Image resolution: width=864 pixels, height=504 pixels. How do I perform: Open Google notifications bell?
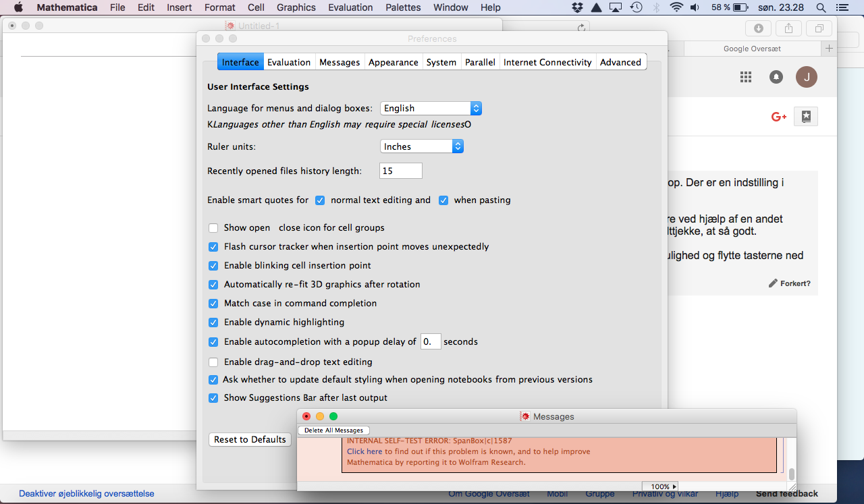click(776, 77)
